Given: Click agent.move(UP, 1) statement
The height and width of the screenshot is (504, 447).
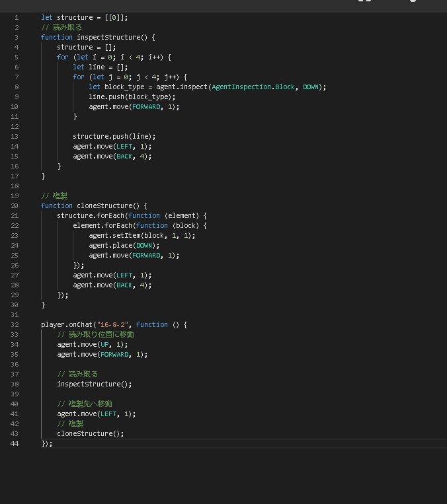Looking at the screenshot, I should (x=92, y=344).
